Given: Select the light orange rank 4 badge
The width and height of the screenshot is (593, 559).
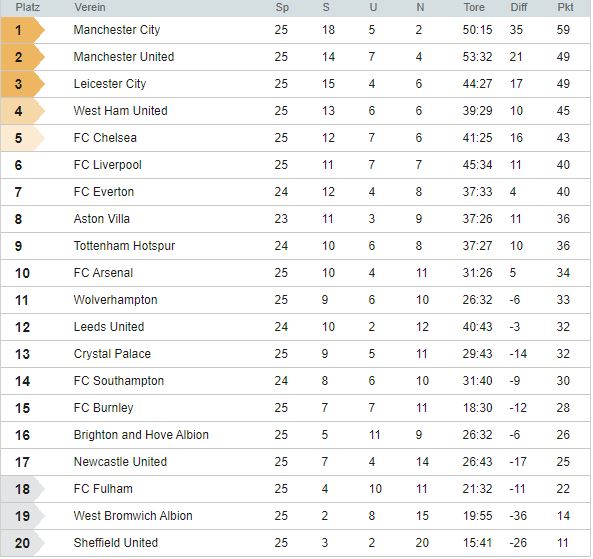Looking at the screenshot, I should coord(23,111).
